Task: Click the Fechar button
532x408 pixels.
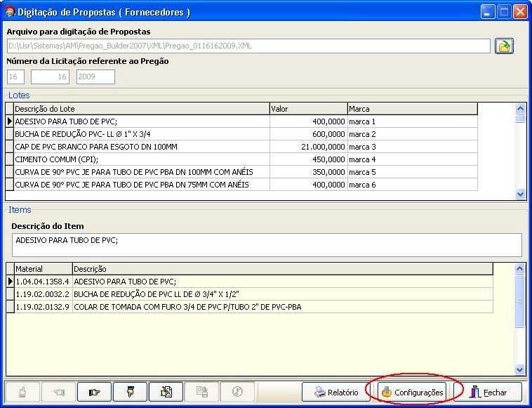Action: [489, 393]
